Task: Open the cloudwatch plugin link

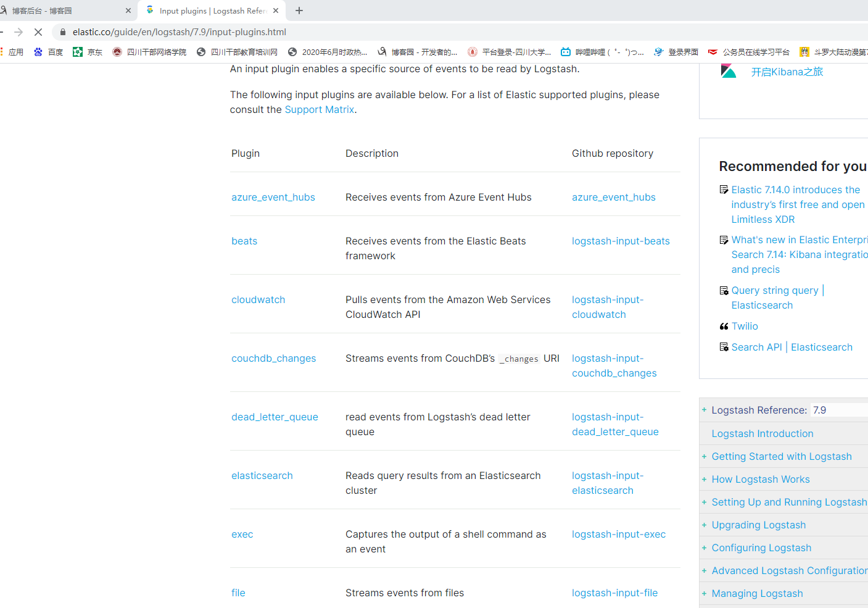Action: [258, 299]
